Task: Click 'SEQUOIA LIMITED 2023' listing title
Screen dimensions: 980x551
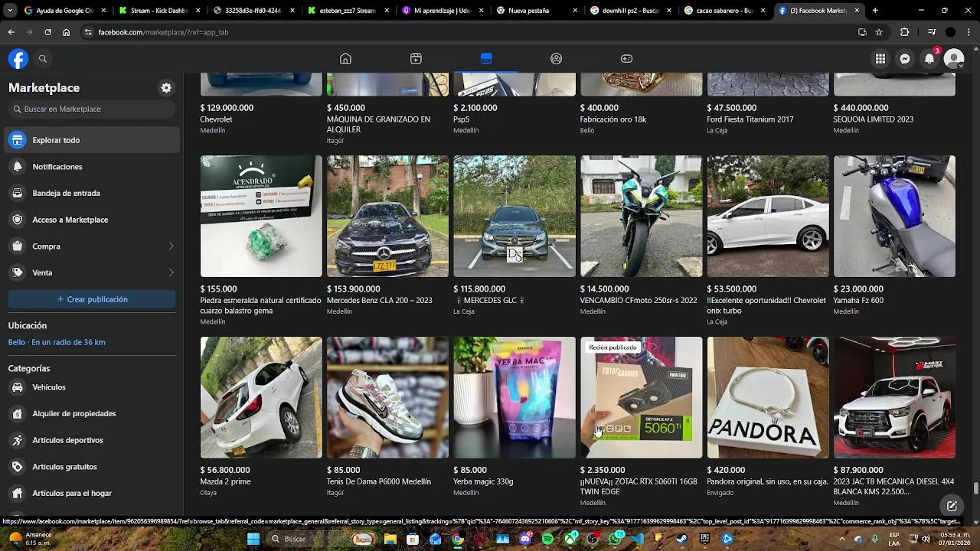Action: coord(874,119)
